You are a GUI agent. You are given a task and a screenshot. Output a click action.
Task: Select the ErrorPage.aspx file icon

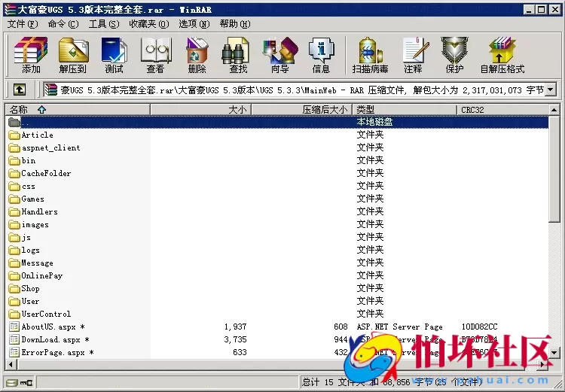(x=14, y=352)
